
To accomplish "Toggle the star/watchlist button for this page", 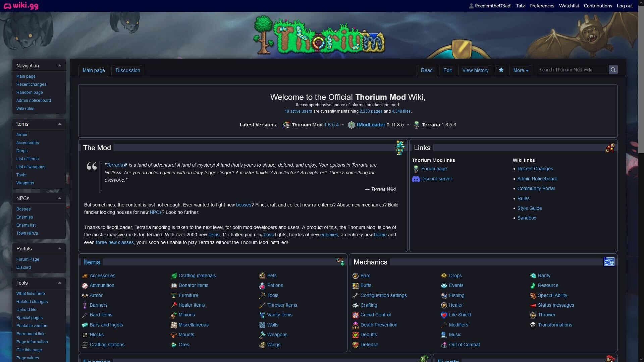I will [x=501, y=70].
